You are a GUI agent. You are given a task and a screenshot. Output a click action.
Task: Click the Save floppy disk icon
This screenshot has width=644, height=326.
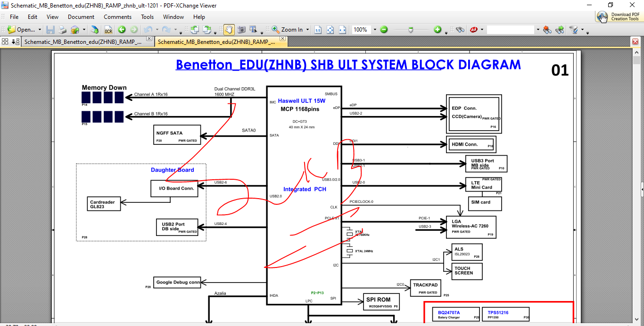pos(50,29)
